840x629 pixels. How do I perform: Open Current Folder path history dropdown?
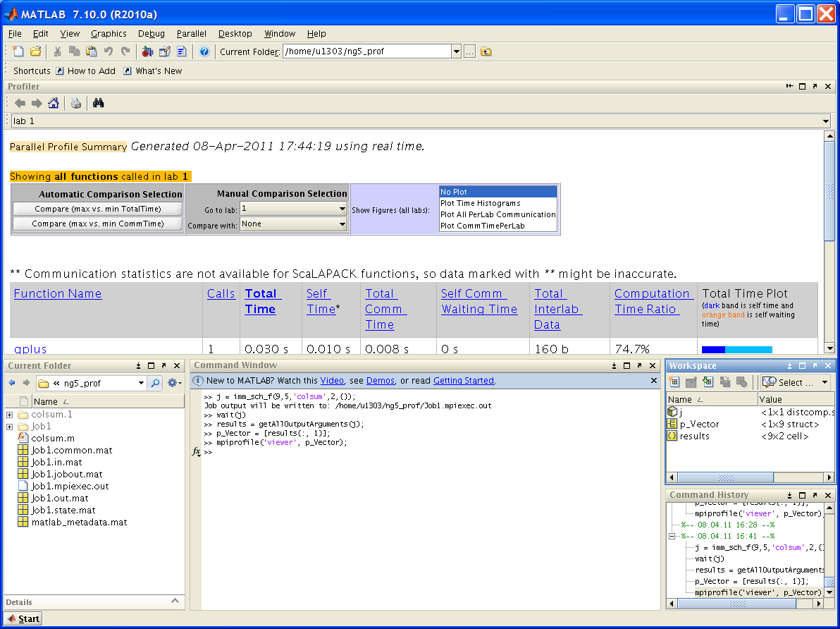[x=457, y=51]
